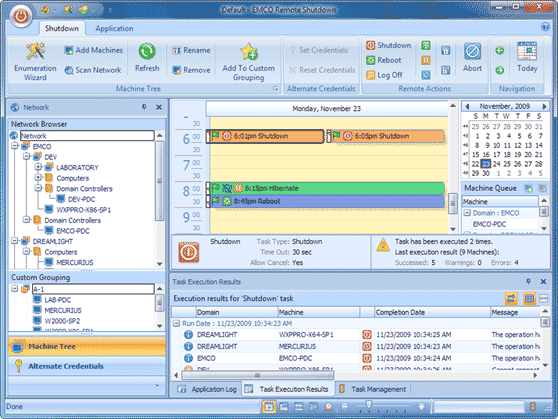Click Scan Network in the ribbon
The width and height of the screenshot is (558, 419).
click(93, 70)
